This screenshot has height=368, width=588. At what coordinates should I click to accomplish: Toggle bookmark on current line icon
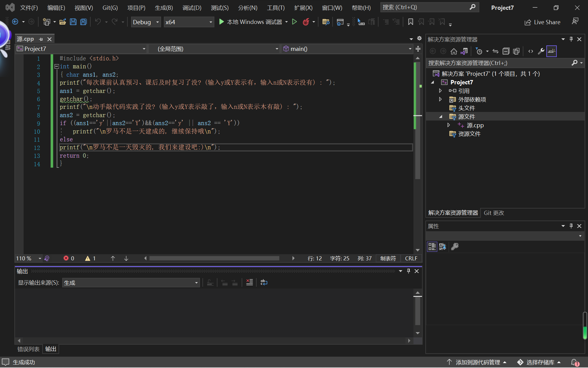tap(411, 22)
